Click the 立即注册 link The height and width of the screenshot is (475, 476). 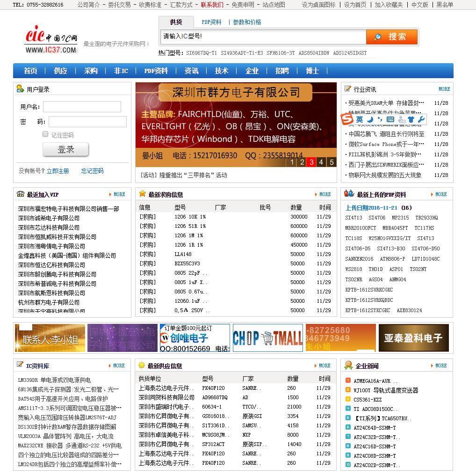click(58, 171)
